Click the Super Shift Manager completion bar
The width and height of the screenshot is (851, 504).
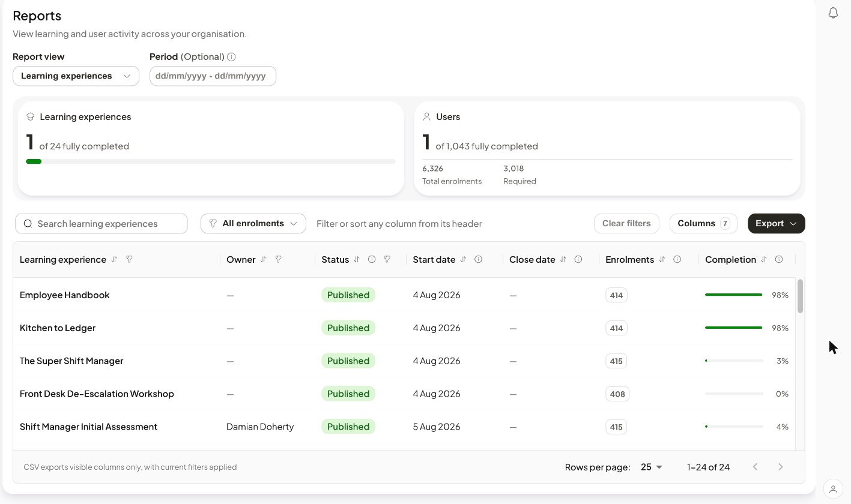point(734,361)
